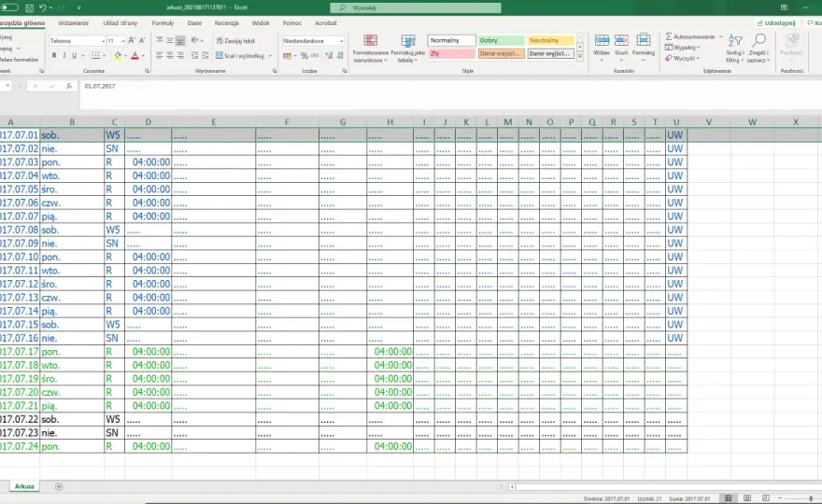Image resolution: width=822 pixels, height=504 pixels.
Task: Undo the last action
Action: point(42,7)
